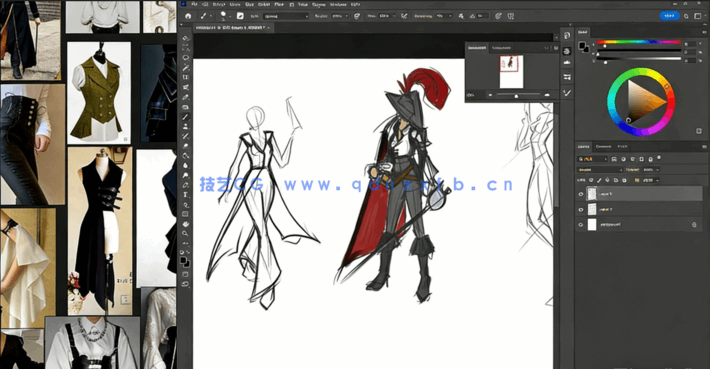Toggle lock image pixels brush icon
This screenshot has width=710, height=369.
[600, 180]
